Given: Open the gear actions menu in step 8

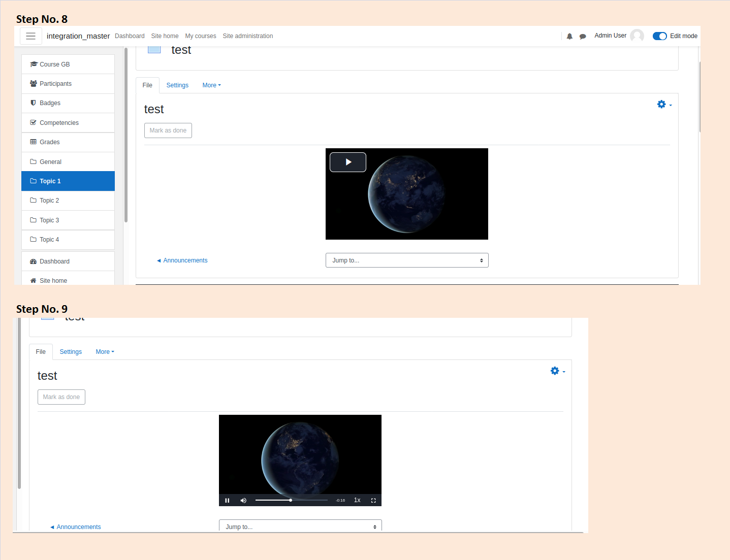Looking at the screenshot, I should click(664, 105).
